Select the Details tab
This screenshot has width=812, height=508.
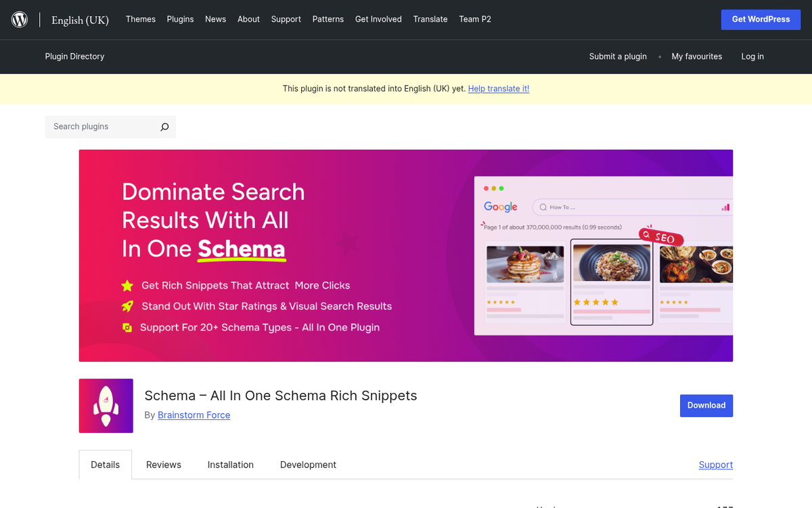[x=105, y=465]
